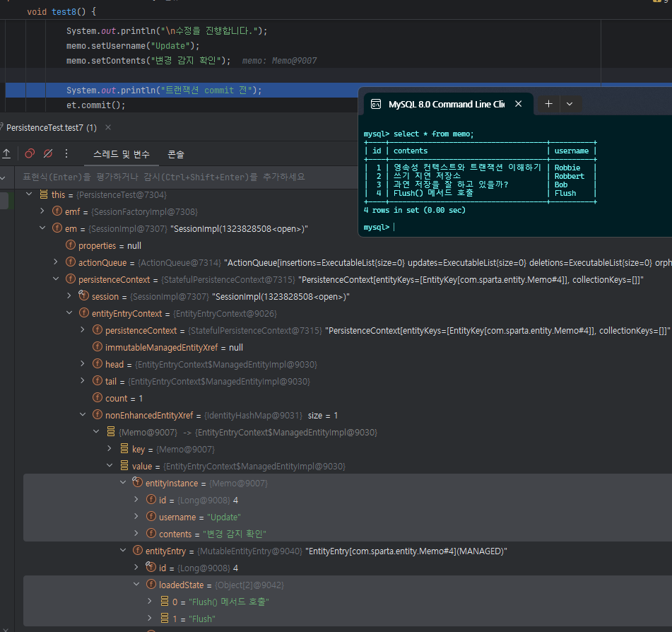Screen dimensions: 672x632
Task: Open a new terminal tab with plus button
Action: [x=548, y=104]
